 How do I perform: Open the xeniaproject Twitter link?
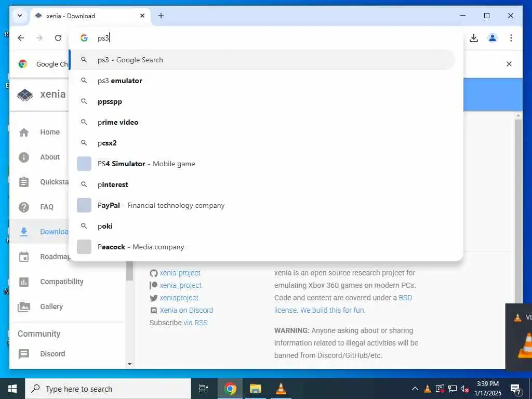pos(179,298)
